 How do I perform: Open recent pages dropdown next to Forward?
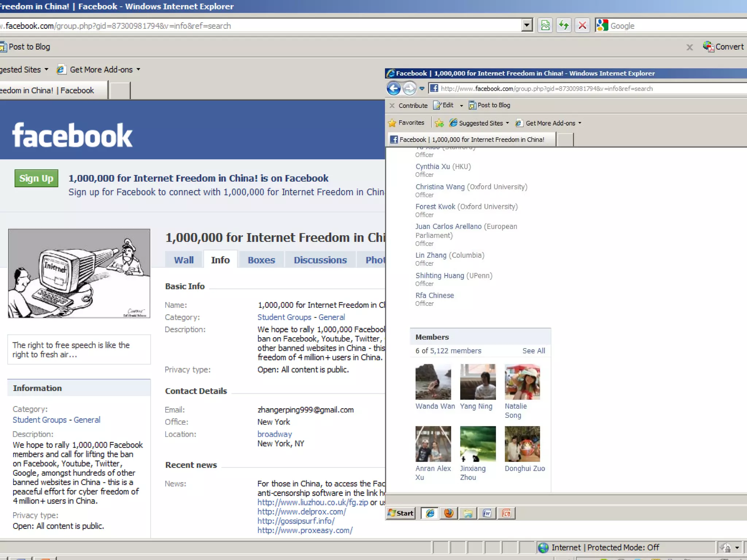click(x=422, y=89)
